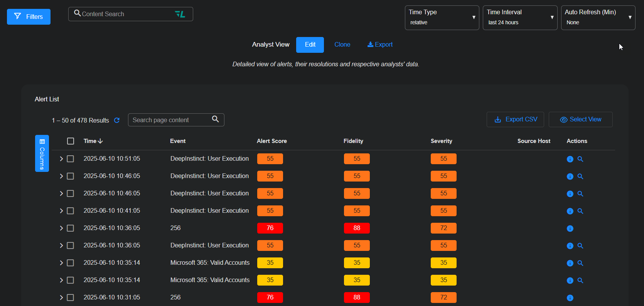
Task: Toggle the select-all checkbox in header
Action: pos(71,141)
